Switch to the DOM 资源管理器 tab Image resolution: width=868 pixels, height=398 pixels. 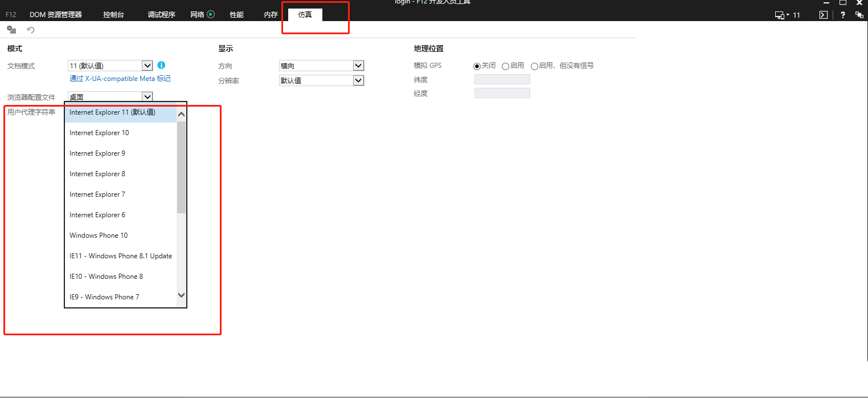point(56,14)
